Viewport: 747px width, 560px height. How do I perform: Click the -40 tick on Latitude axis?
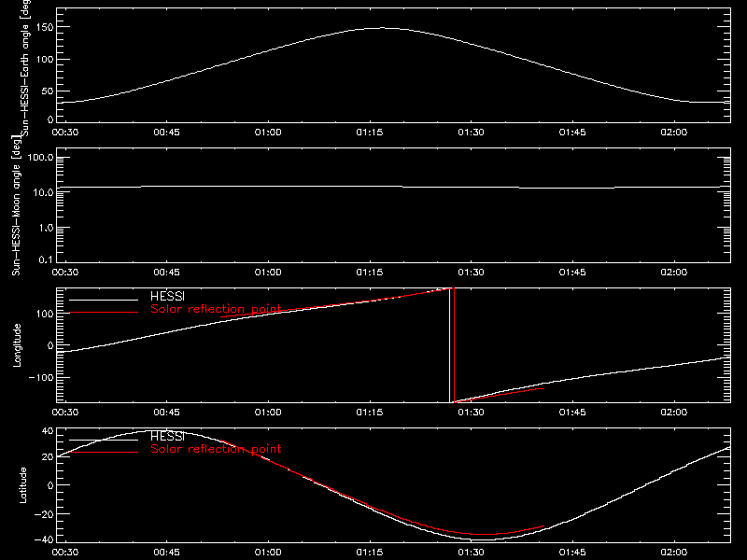(x=45, y=540)
